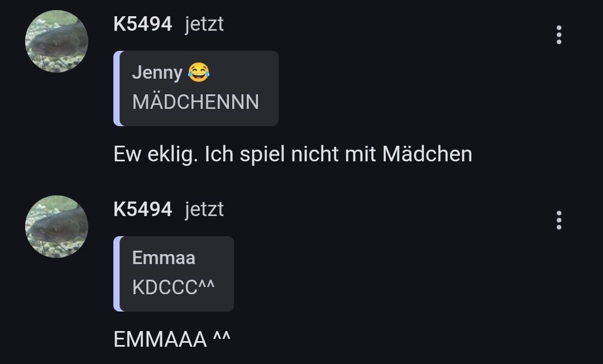Jump to quoted message MÄDCHENNN
The height and width of the screenshot is (364, 603).
coord(195,102)
